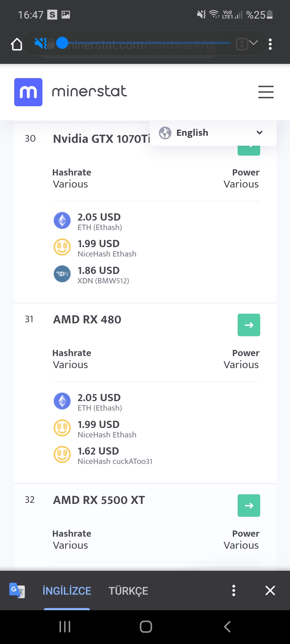Switch translation to TÜRKÇE tab

[128, 591]
